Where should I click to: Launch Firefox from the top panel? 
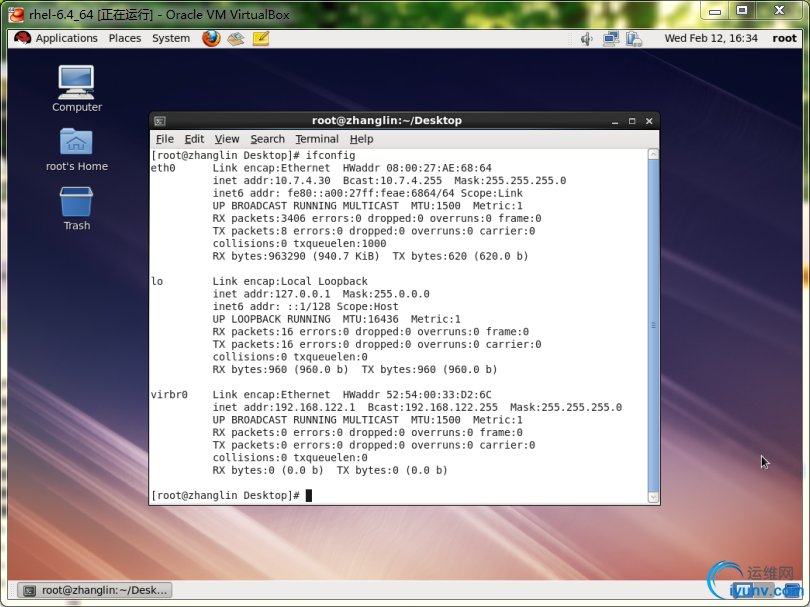pyautogui.click(x=211, y=38)
